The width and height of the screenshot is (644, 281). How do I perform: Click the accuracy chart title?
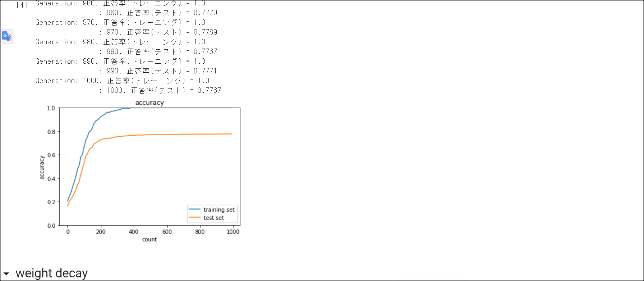click(x=149, y=103)
